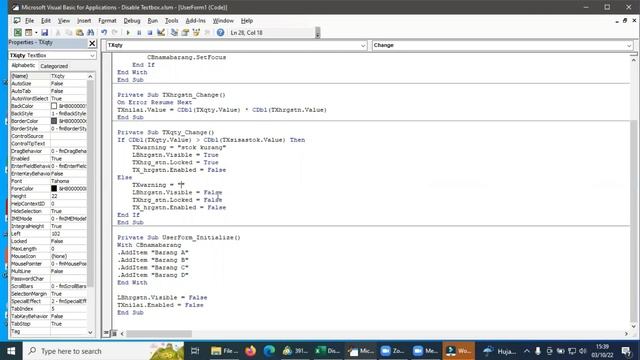Viewport: 640px width, 360px height.
Task: Click the properties list scroll down arrow
Action: 90,332
